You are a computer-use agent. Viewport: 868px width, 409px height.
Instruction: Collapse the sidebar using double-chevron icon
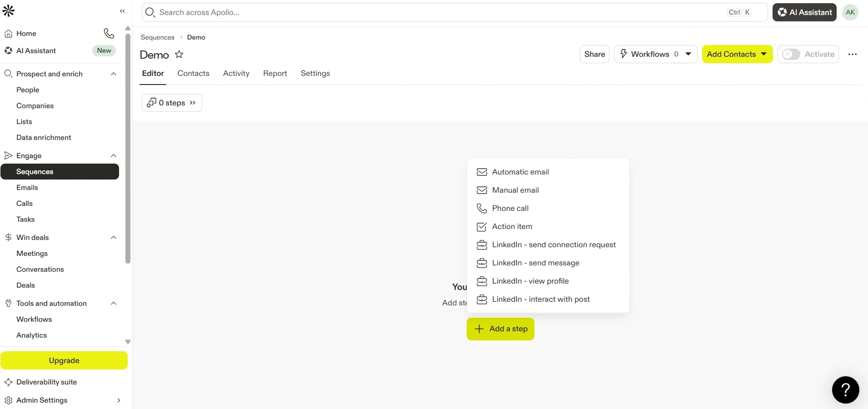(122, 11)
